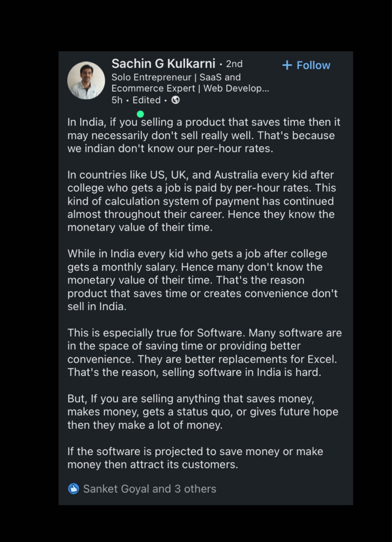Open Sanket Goyal's name in reactions
Image resolution: width=392 pixels, height=542 pixels.
(116, 489)
